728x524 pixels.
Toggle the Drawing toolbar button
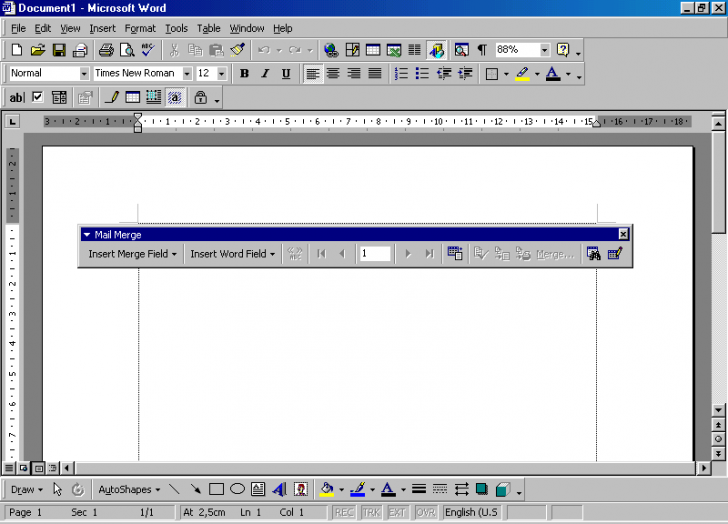(436, 50)
